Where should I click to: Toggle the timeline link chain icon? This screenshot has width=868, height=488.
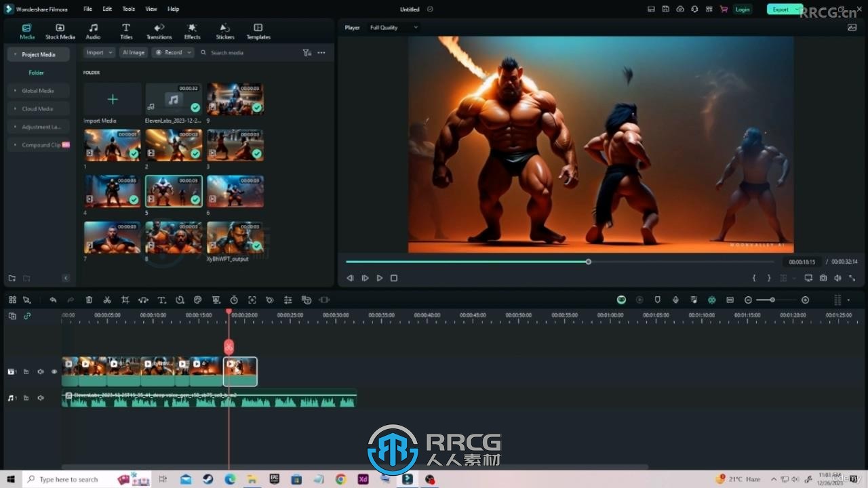[x=27, y=316]
